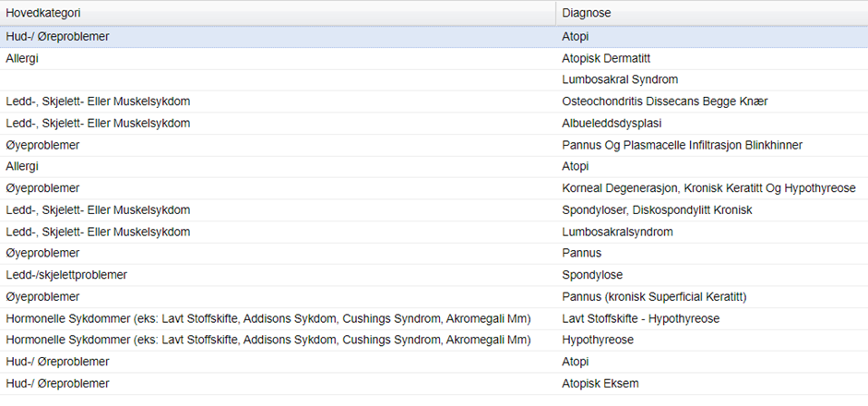Select the diagnosis cell reading only Hypothyreose
868x406 pixels.
(x=597, y=340)
